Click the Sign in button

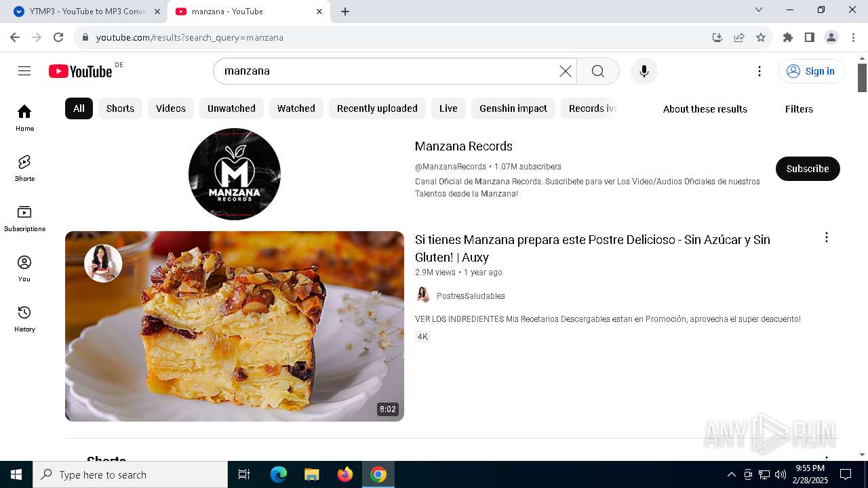click(812, 71)
